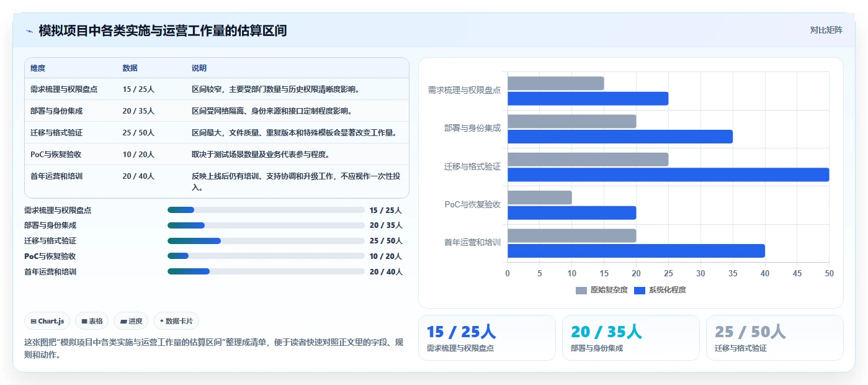Click the lightning icon beside the title

click(29, 31)
